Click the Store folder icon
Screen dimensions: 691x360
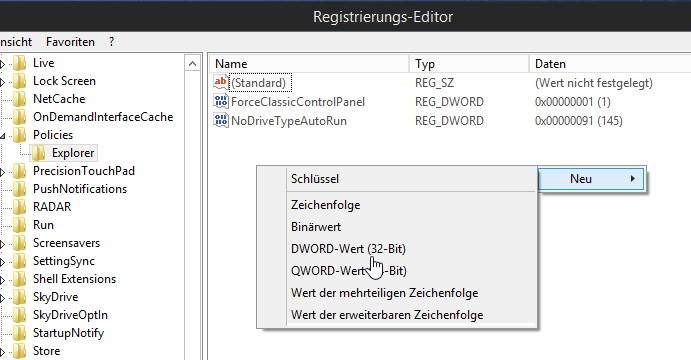(x=19, y=351)
